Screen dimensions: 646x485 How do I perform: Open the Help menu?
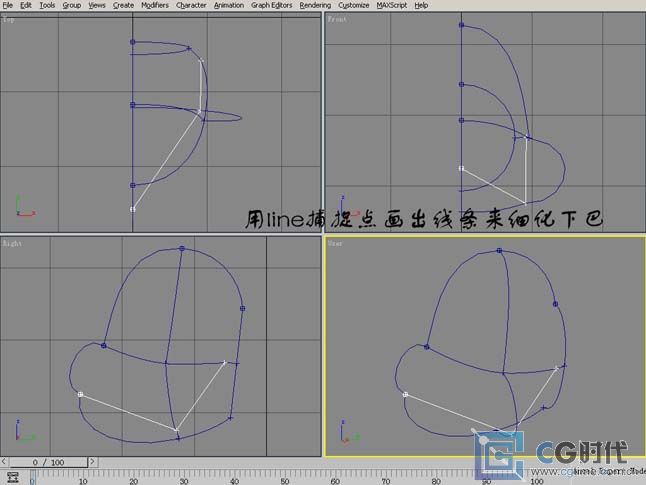(421, 5)
